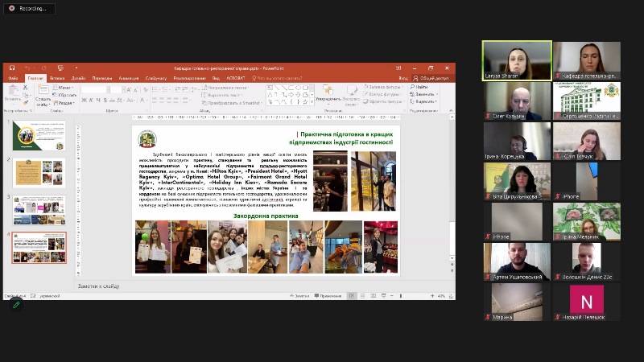Open the Shape Fill dropdown
This screenshot has width=644, height=362.
coord(388,87)
